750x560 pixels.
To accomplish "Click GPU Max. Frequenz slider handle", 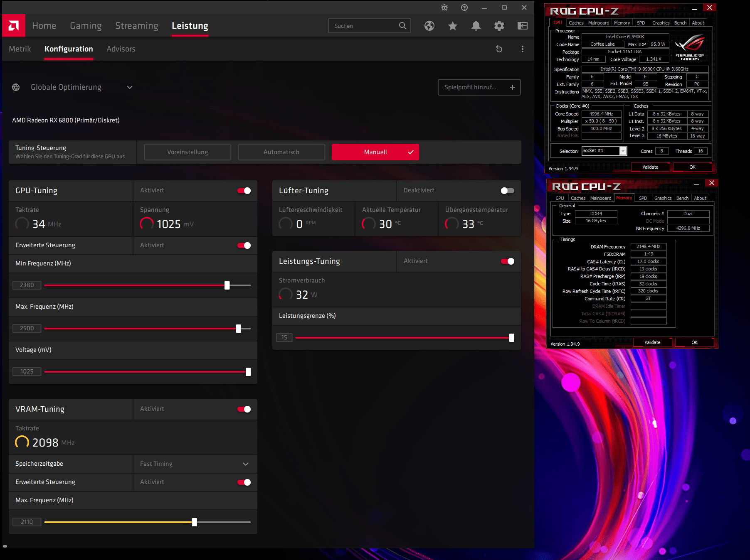I will point(239,329).
